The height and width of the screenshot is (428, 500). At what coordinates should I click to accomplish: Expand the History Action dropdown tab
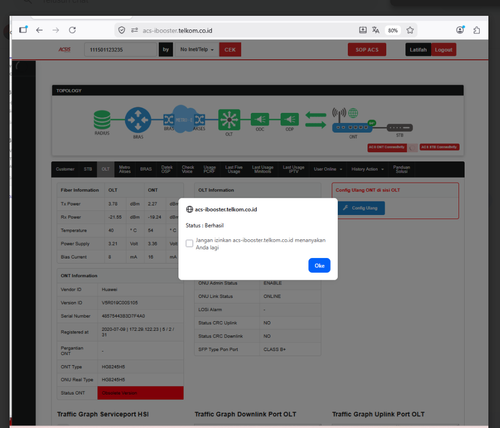click(367, 169)
